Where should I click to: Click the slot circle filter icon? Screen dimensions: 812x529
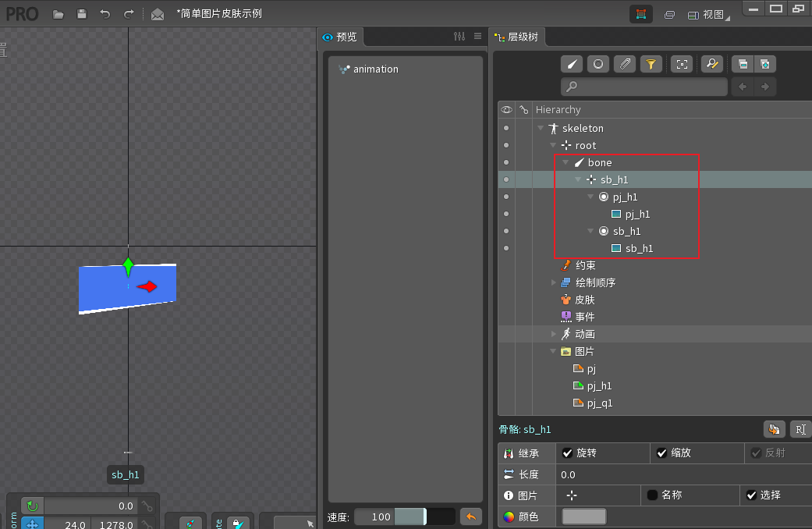[598, 64]
